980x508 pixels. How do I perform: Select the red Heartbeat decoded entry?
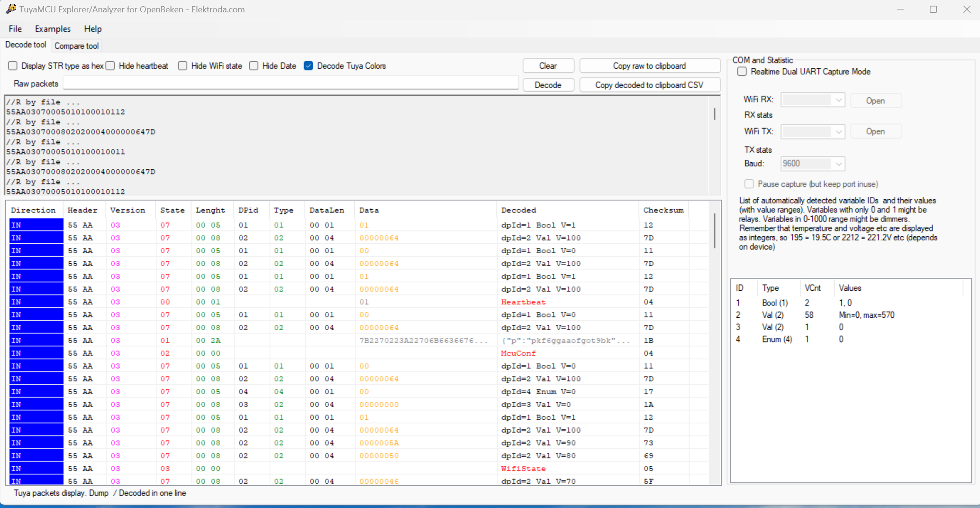tap(523, 302)
